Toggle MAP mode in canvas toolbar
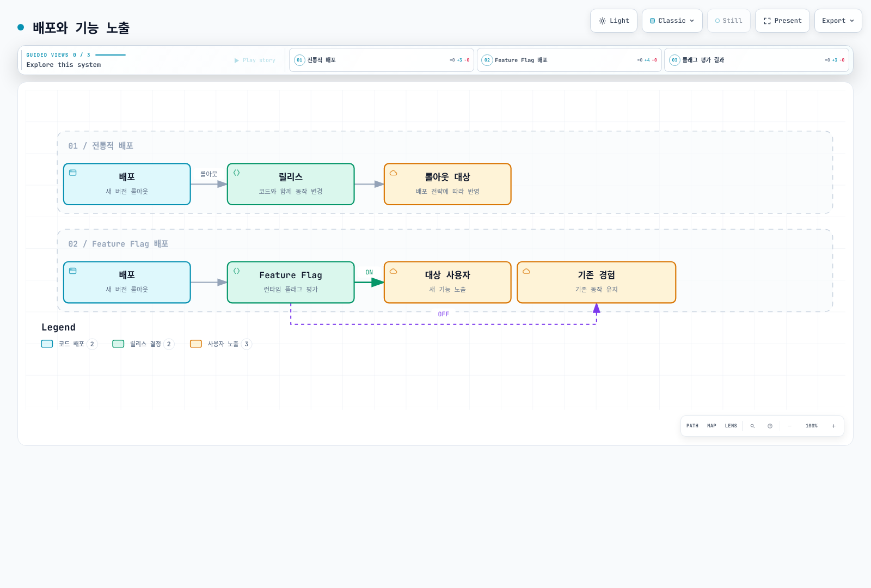This screenshot has width=871, height=588. [x=711, y=426]
